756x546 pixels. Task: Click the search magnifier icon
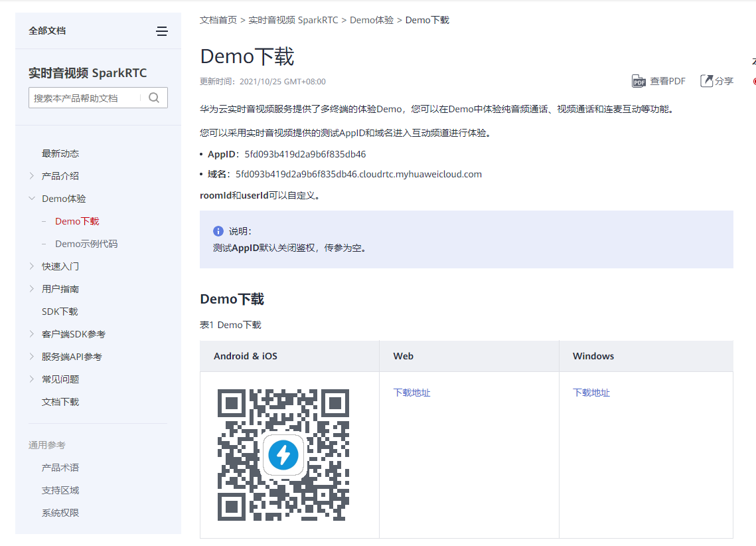(x=154, y=98)
